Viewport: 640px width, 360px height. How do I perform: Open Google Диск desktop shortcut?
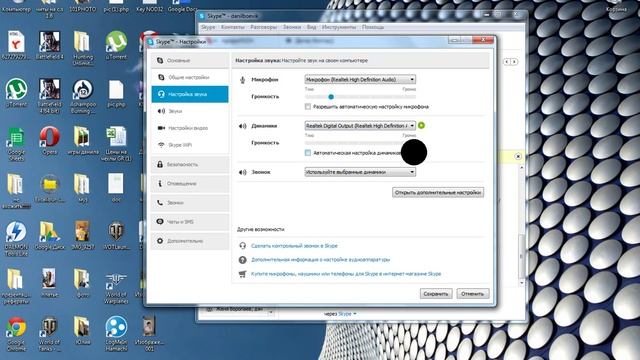(49, 236)
